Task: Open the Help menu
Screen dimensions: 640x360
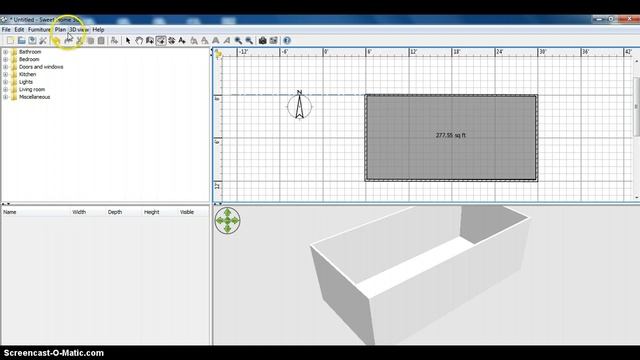Action: 98,30
